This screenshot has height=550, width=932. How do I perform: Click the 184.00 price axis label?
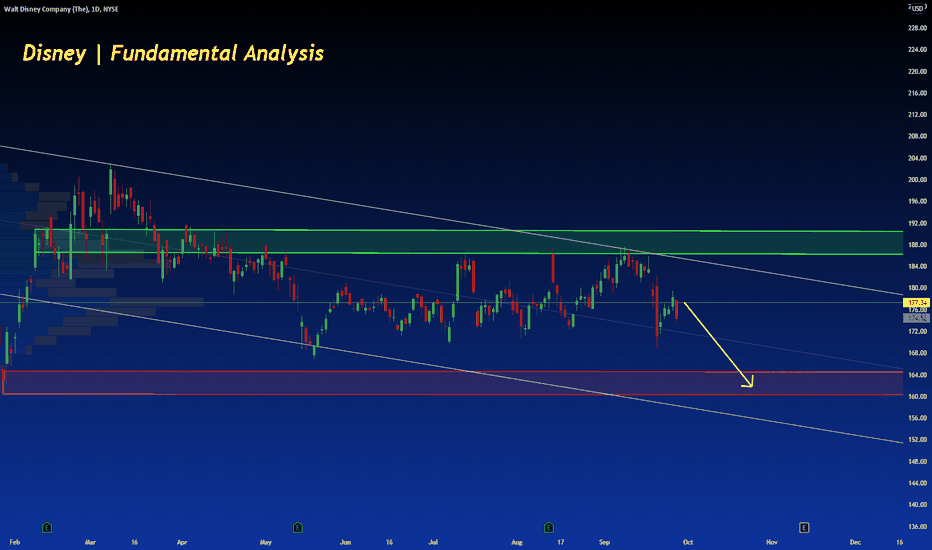click(917, 266)
